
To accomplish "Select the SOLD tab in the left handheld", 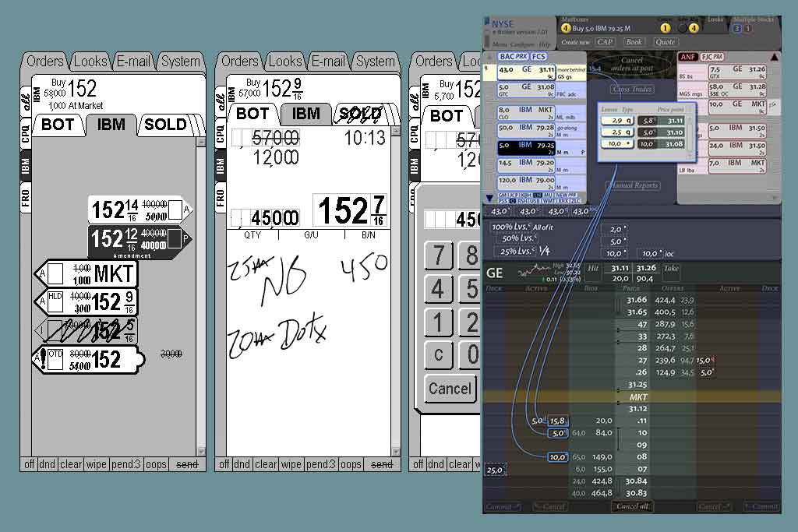I will tap(165, 125).
